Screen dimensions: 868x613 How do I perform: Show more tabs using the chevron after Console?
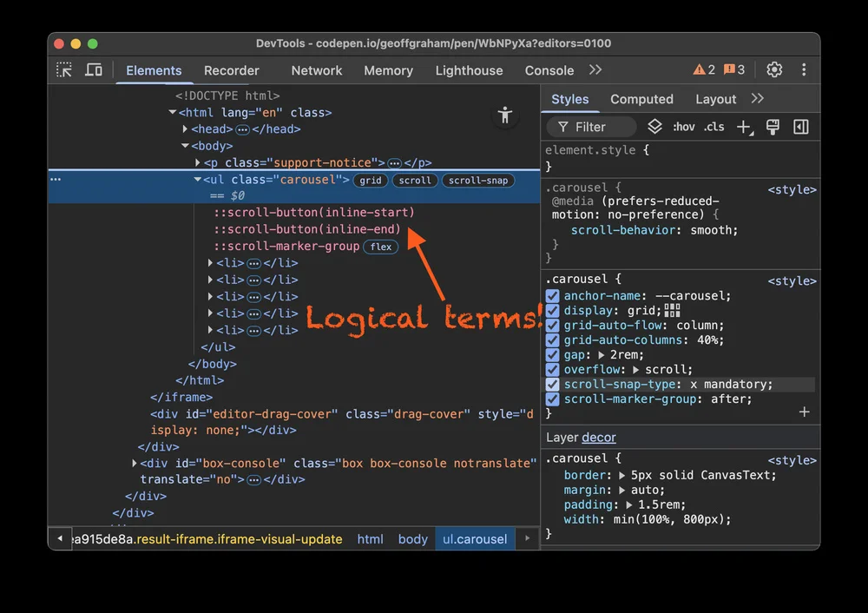(595, 69)
